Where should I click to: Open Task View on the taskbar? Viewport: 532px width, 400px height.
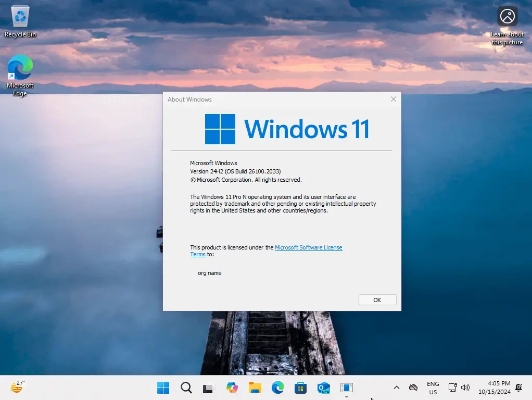(x=209, y=388)
